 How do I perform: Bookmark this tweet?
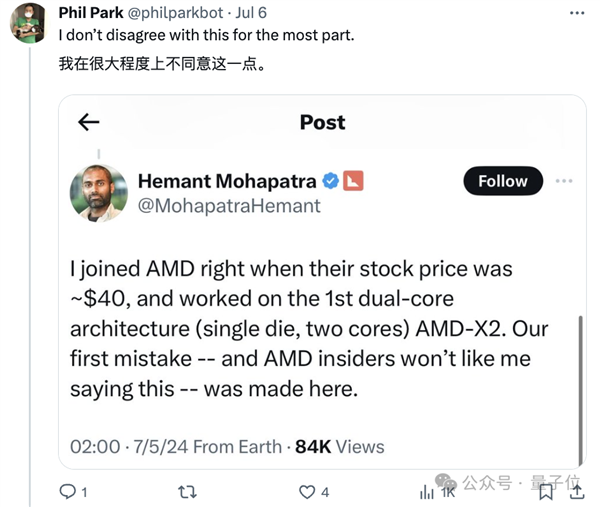click(546, 491)
